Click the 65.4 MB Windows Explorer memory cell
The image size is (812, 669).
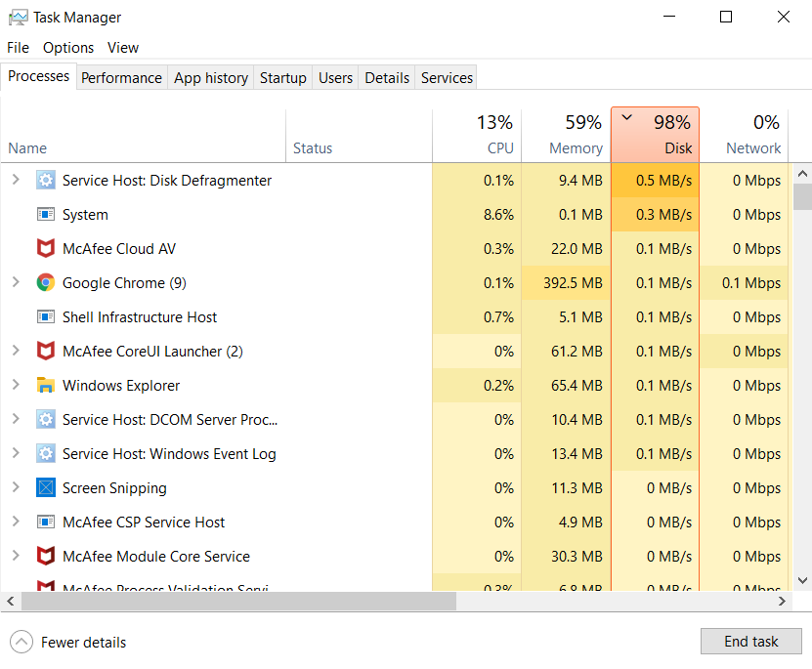[x=566, y=385]
